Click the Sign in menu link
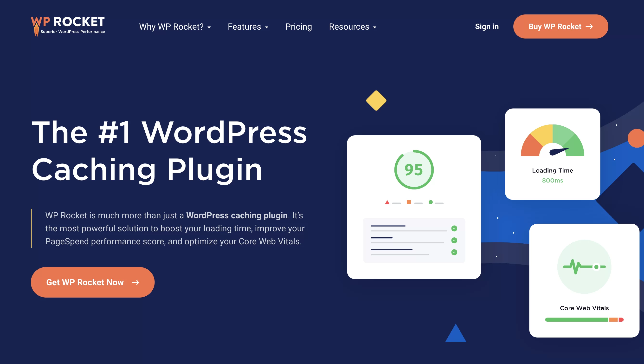The image size is (644, 364). (487, 26)
